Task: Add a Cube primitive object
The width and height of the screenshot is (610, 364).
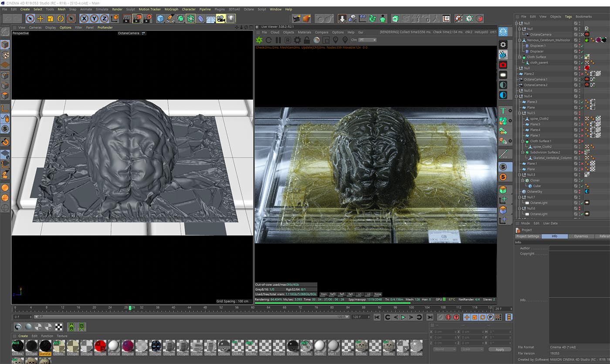Action: pyautogui.click(x=160, y=18)
